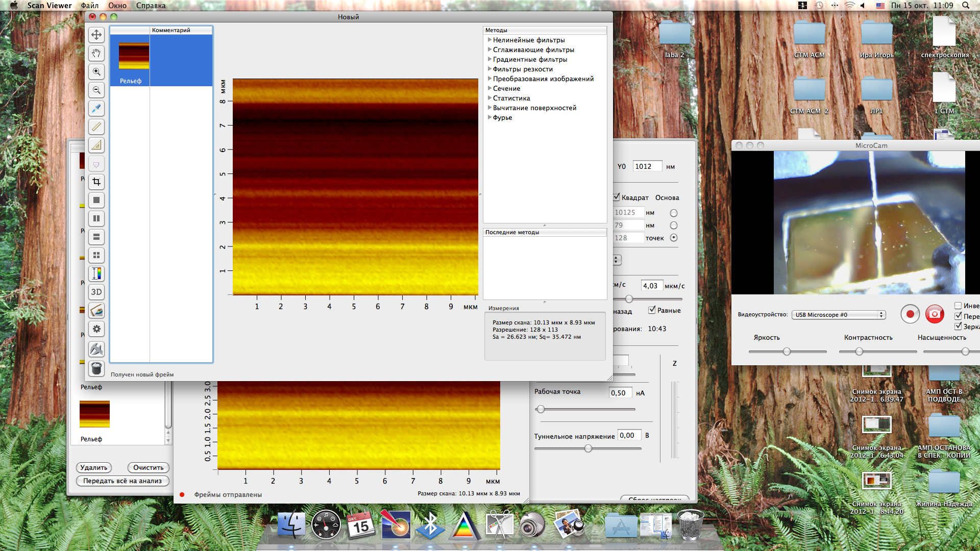Screen dimensions: 980x551
Task: Select the Рельеф thumbnail in frame list
Action: tap(134, 56)
